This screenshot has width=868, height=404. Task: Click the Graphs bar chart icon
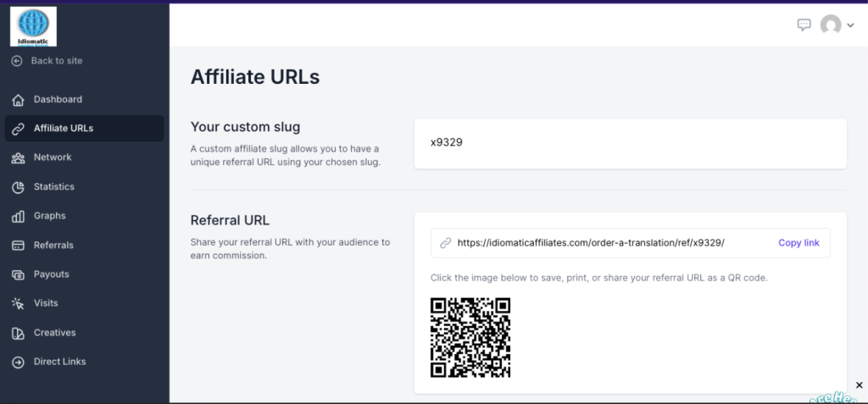(x=18, y=217)
